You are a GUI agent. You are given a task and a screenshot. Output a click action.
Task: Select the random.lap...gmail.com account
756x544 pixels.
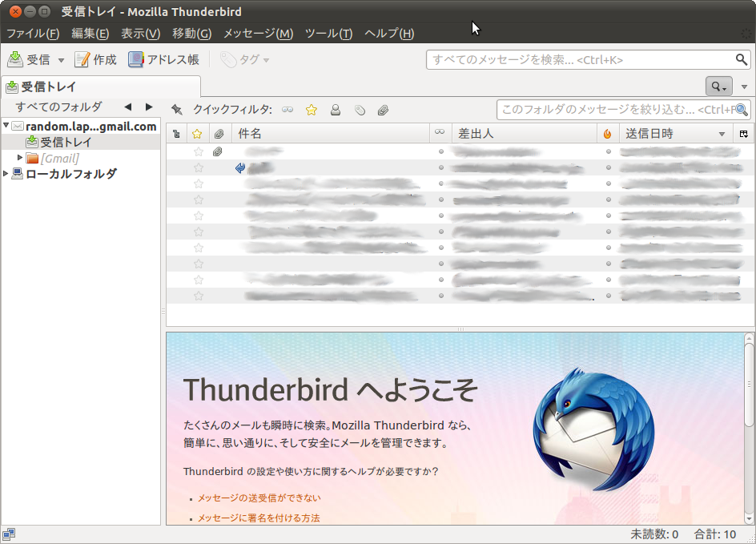coord(90,127)
